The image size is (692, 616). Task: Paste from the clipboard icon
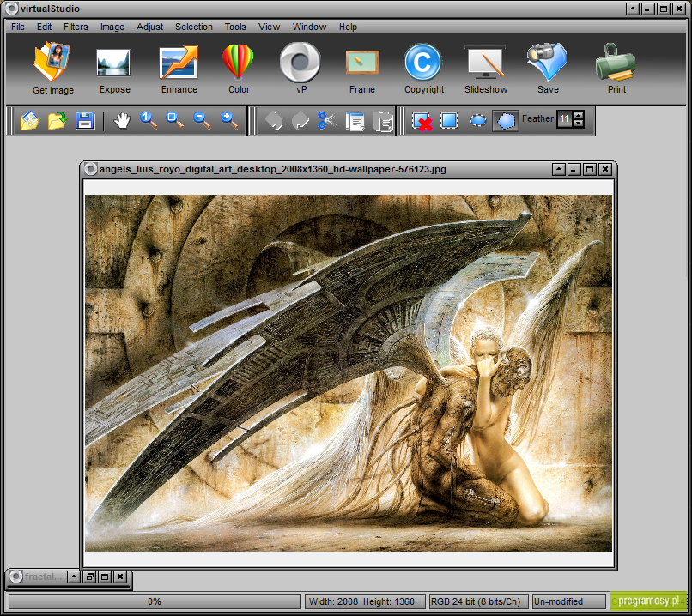point(383,121)
